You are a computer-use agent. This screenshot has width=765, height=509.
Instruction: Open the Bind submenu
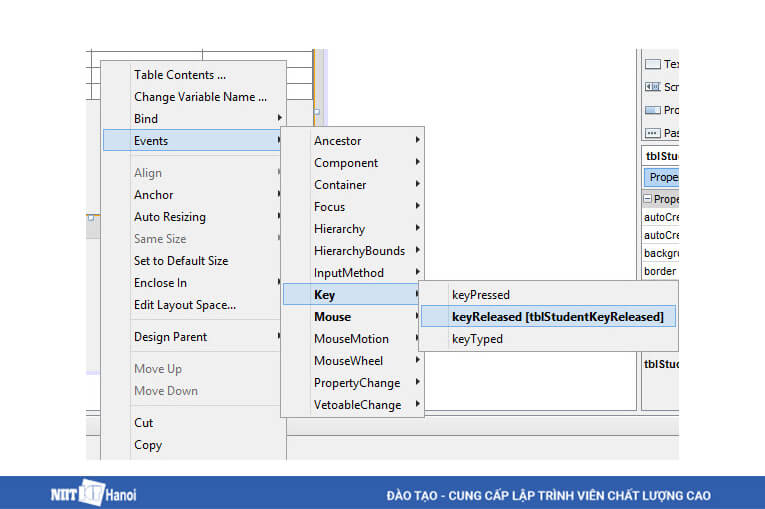[x=193, y=119]
